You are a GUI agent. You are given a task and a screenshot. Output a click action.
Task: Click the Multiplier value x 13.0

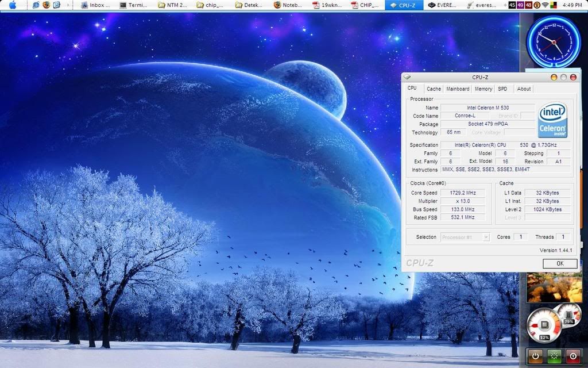[x=463, y=201]
